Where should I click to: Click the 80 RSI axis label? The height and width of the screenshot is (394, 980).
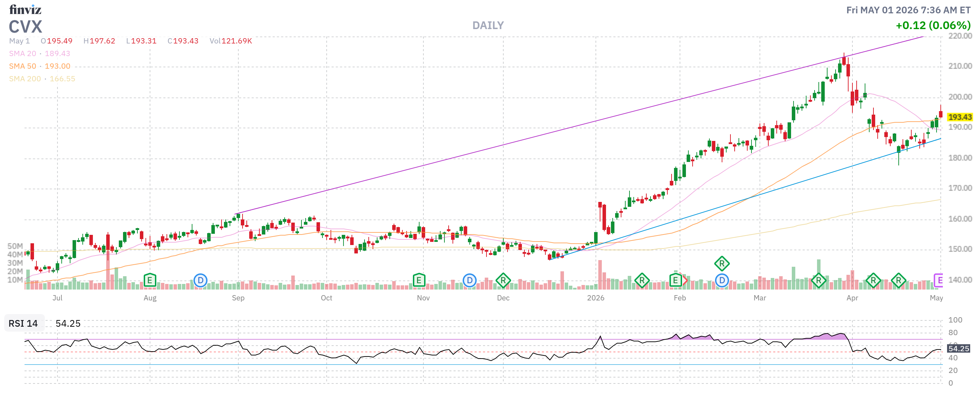point(953,332)
